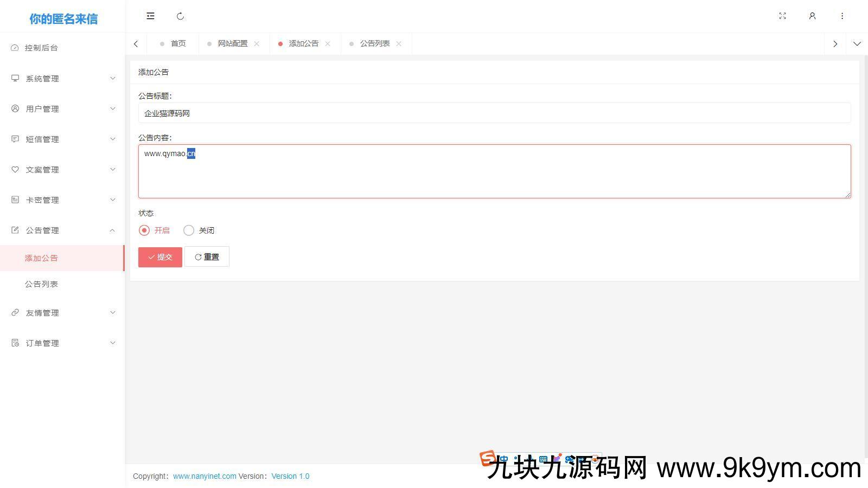The image size is (868, 488).
Task: Expand the 系统管理 menu section
Action: (x=42, y=78)
